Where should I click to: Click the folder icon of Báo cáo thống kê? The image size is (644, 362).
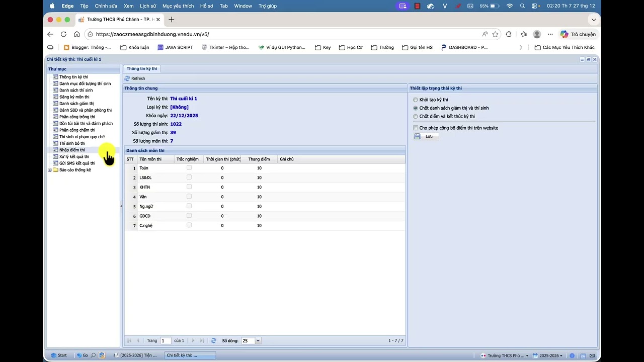pos(55,170)
